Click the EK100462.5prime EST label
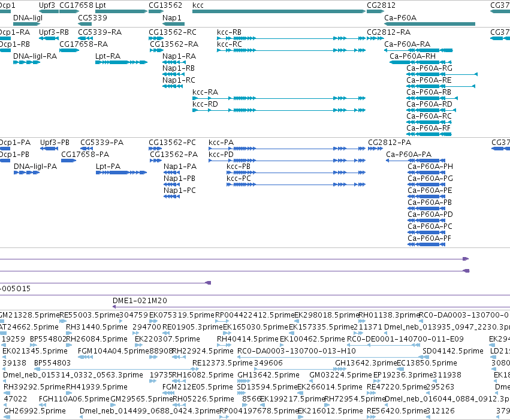510x420 pixels. (x=312, y=339)
